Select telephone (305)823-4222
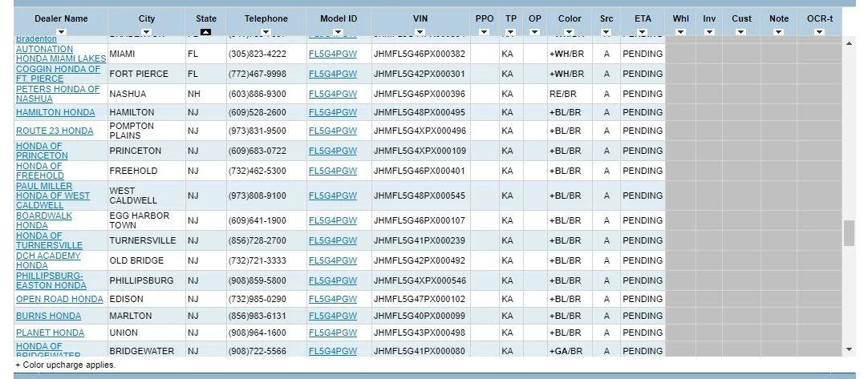868x379 pixels. pyautogui.click(x=258, y=54)
